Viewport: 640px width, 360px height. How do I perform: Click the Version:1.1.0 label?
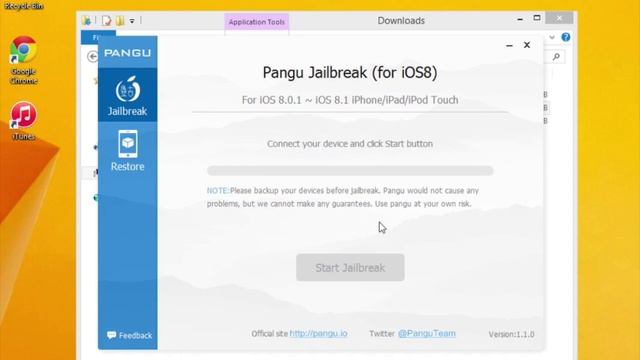coord(511,334)
